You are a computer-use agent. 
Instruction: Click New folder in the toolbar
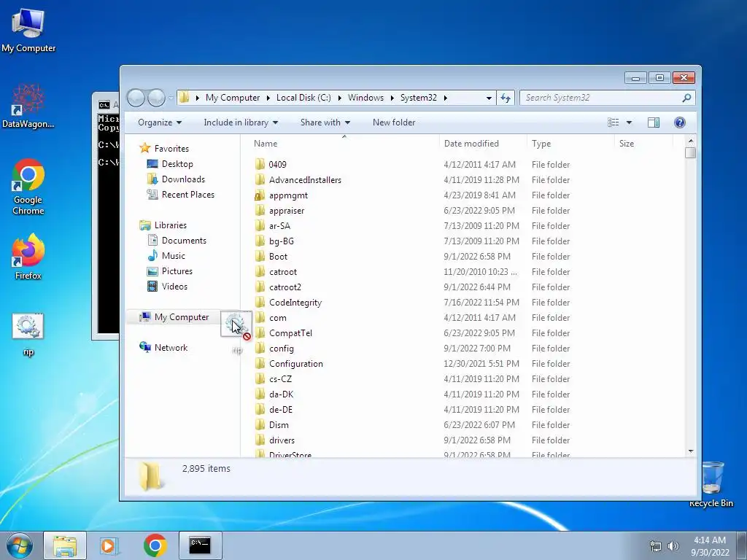(x=394, y=122)
